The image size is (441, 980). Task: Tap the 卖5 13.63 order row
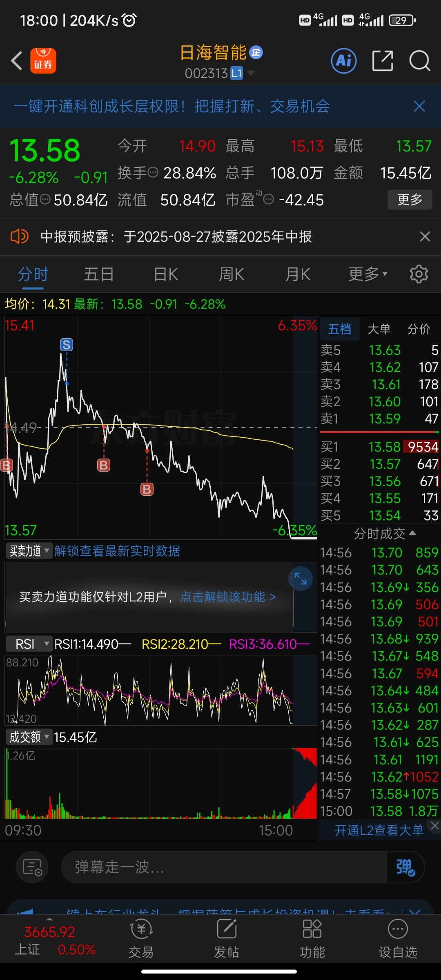click(x=379, y=350)
